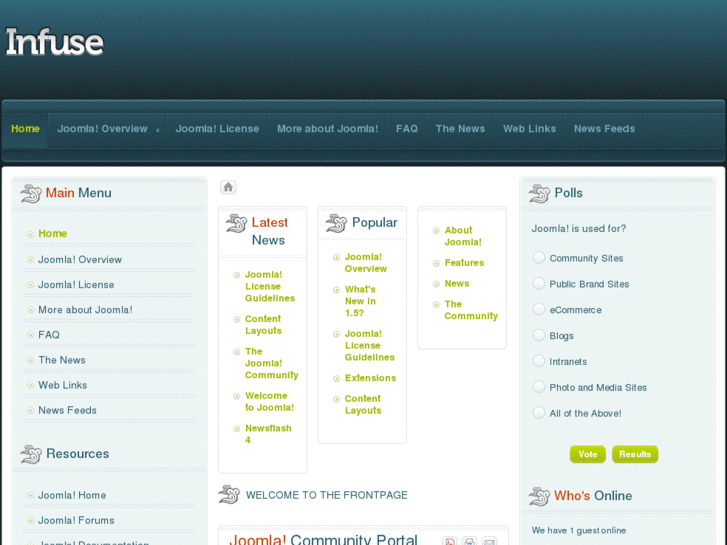727x545 pixels.
Task: Click the poll Results button
Action: tap(635, 454)
